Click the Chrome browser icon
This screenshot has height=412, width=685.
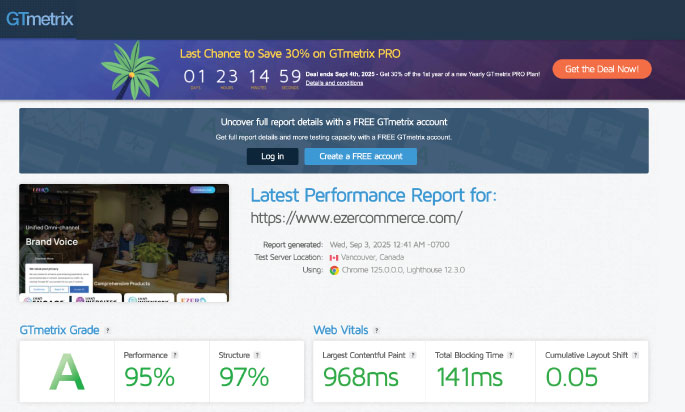tap(334, 270)
